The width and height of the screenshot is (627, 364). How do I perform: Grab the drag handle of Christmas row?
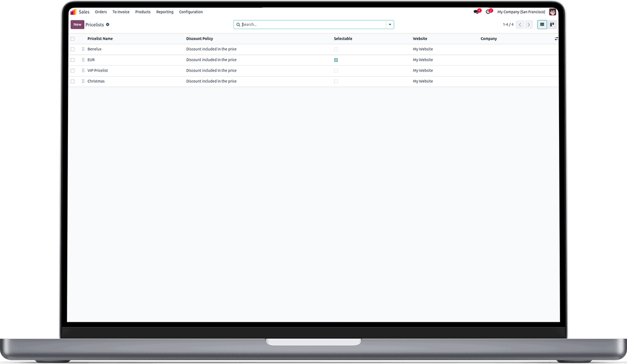(83, 81)
